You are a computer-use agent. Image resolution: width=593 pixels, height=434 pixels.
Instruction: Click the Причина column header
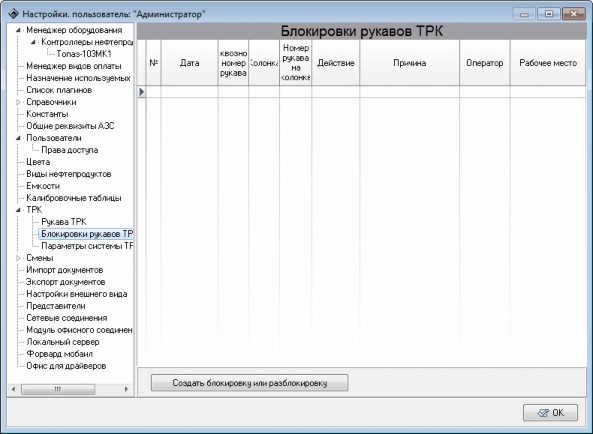point(410,63)
